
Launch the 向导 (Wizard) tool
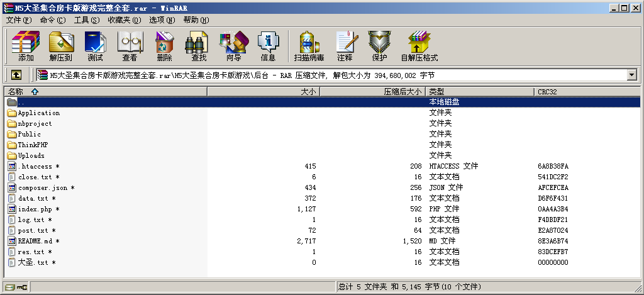[233, 46]
